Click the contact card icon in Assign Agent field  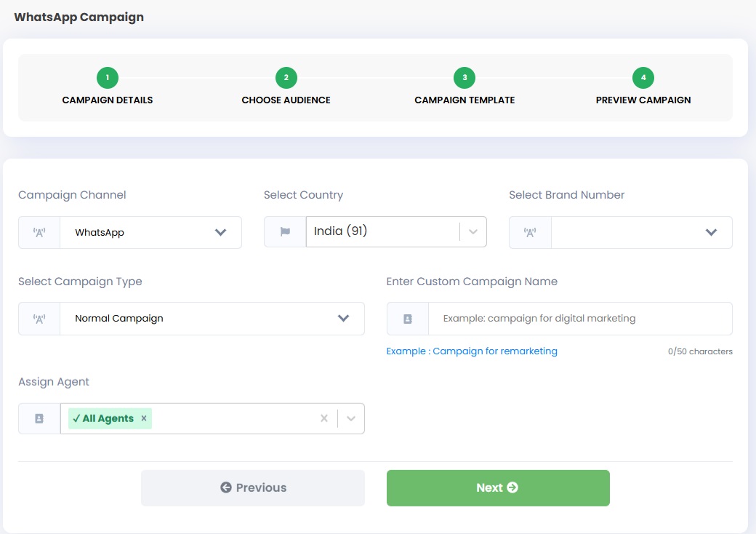tap(39, 418)
